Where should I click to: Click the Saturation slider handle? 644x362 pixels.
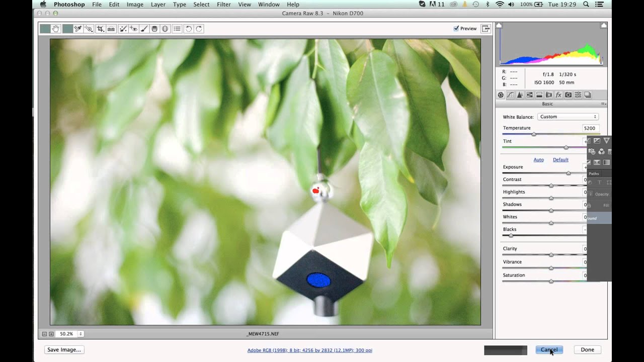click(551, 281)
